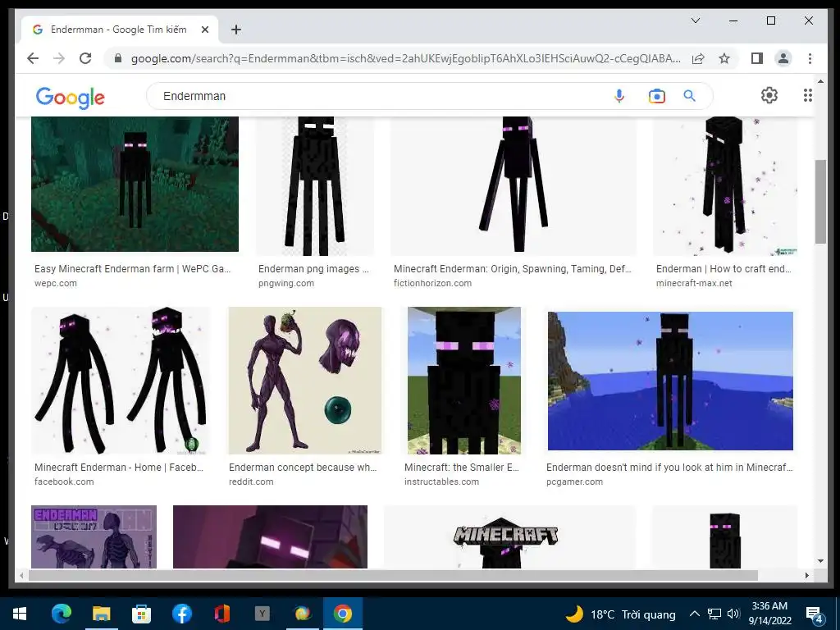Image resolution: width=840 pixels, height=630 pixels.
Task: Click 'Minecraft Enderman - Home | Faceb...' caption
Action: (x=119, y=467)
